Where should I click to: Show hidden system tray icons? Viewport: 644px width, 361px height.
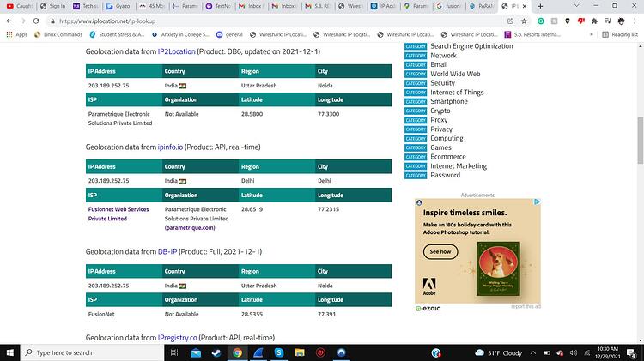tap(532, 352)
